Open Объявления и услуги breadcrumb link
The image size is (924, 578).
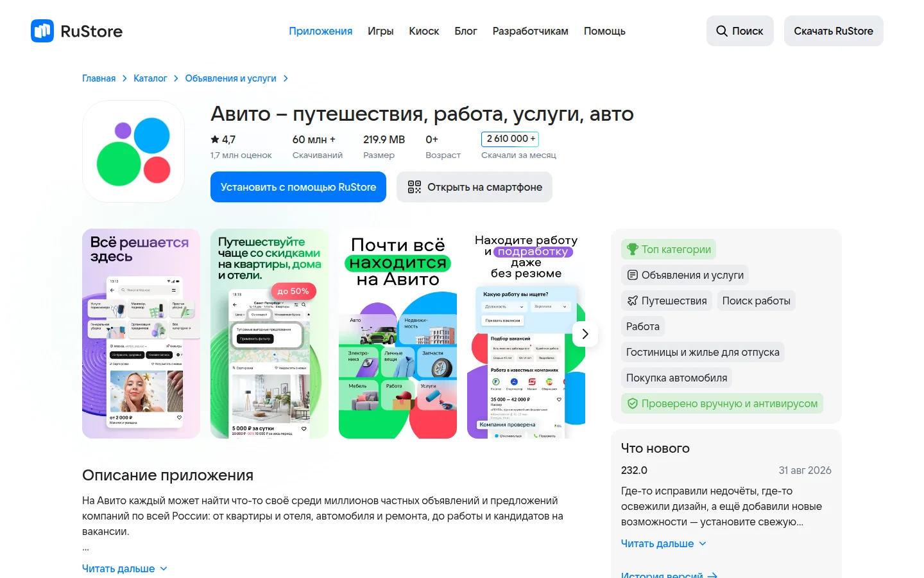(x=230, y=78)
